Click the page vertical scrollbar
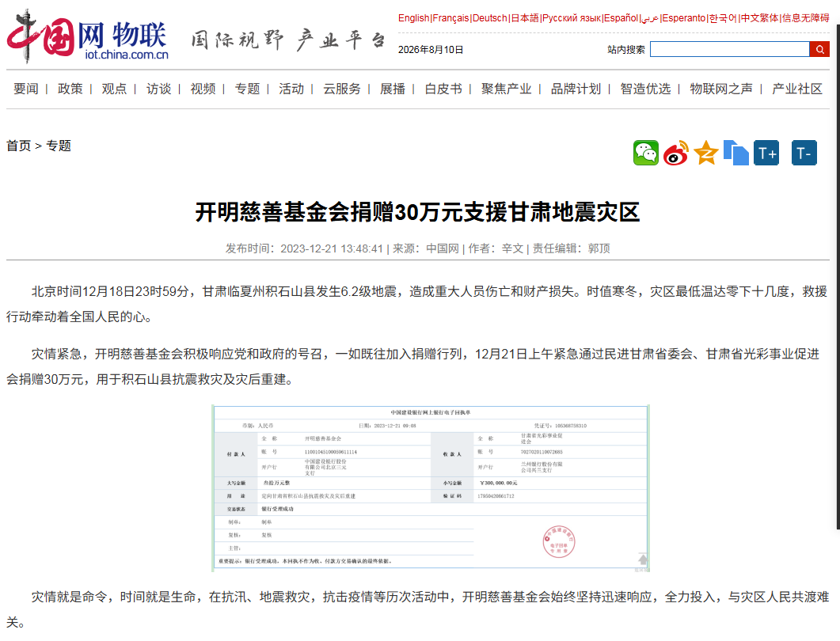840x641 pixels. [x=838, y=275]
